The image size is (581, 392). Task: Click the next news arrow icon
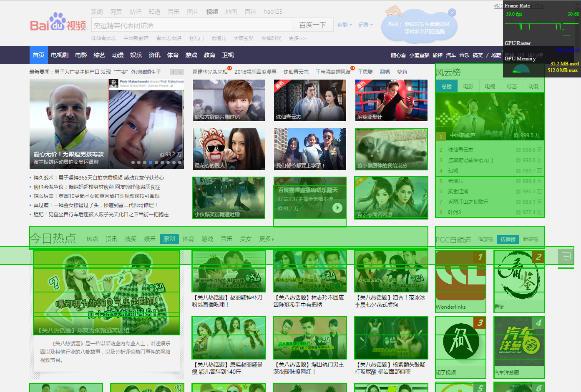tap(181, 72)
